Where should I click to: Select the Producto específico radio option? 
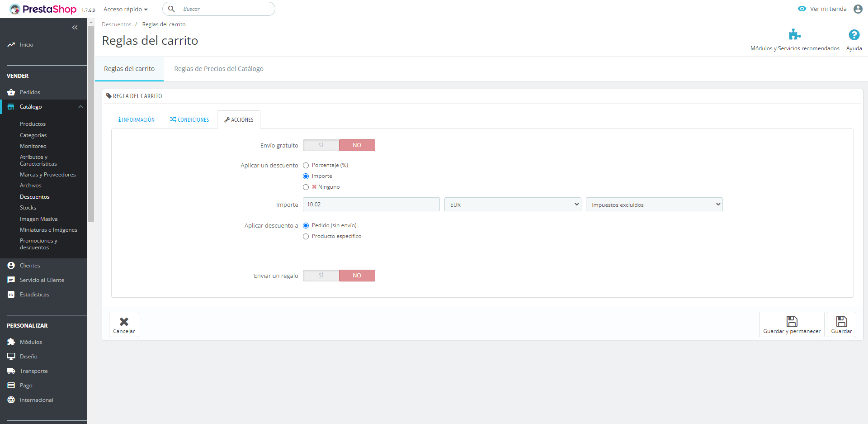tap(306, 237)
